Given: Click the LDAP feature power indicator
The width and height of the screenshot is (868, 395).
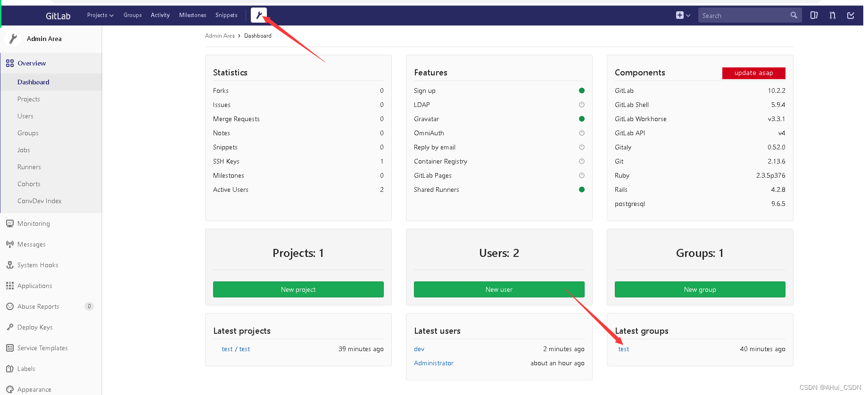Looking at the screenshot, I should pyautogui.click(x=582, y=105).
